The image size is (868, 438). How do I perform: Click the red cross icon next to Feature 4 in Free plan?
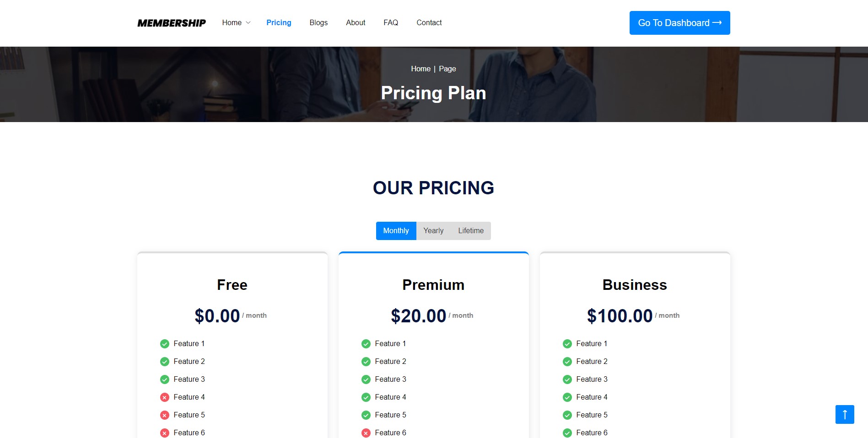165,397
